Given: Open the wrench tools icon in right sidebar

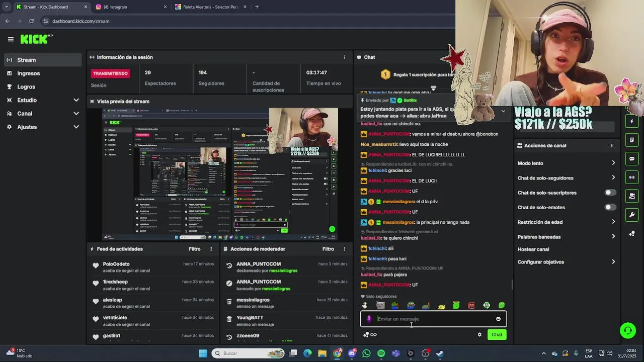Looking at the screenshot, I should click(x=632, y=215).
